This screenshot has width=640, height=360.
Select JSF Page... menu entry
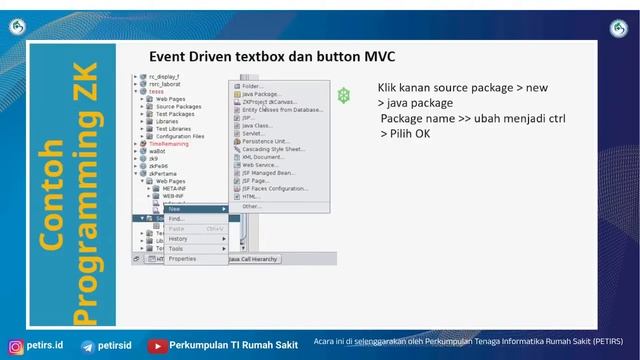pyautogui.click(x=279, y=181)
